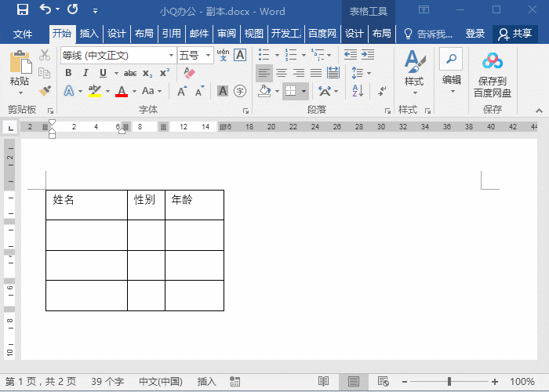Toggle character shading A icon
This screenshot has width=549, height=392.
(x=223, y=91)
